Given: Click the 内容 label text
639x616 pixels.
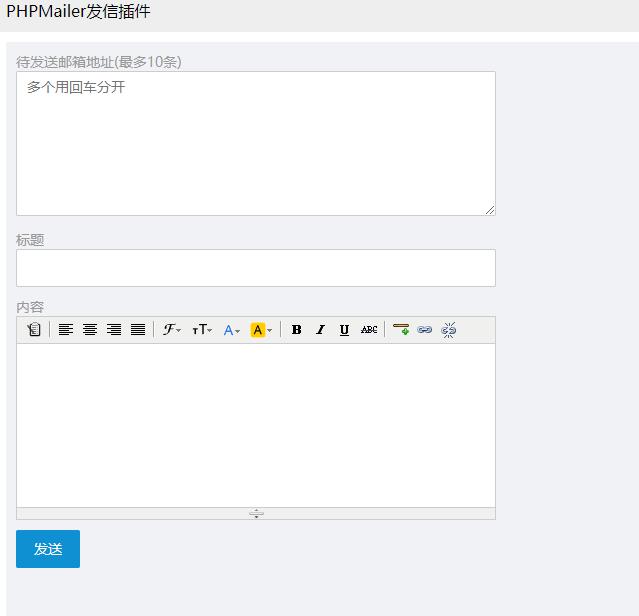Looking at the screenshot, I should click(30, 307).
